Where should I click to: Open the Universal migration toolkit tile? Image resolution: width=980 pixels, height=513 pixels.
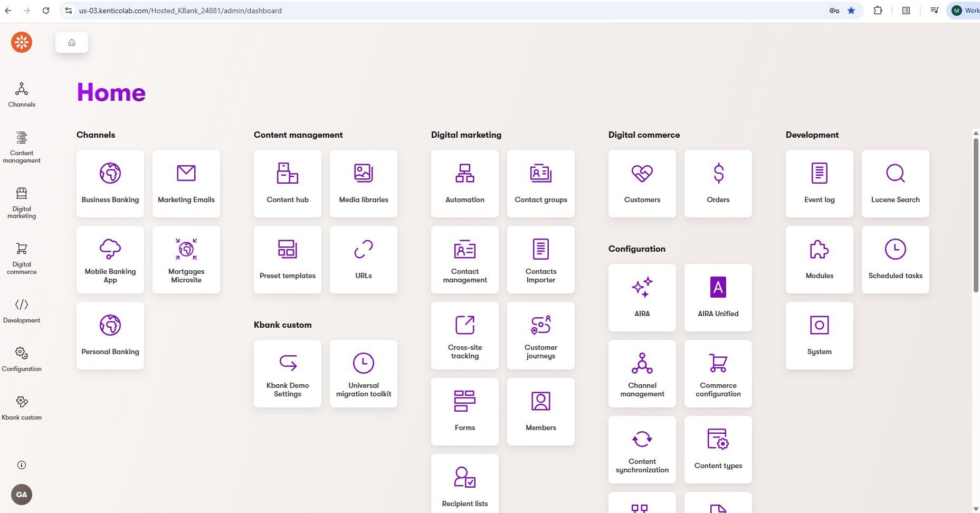pyautogui.click(x=364, y=373)
